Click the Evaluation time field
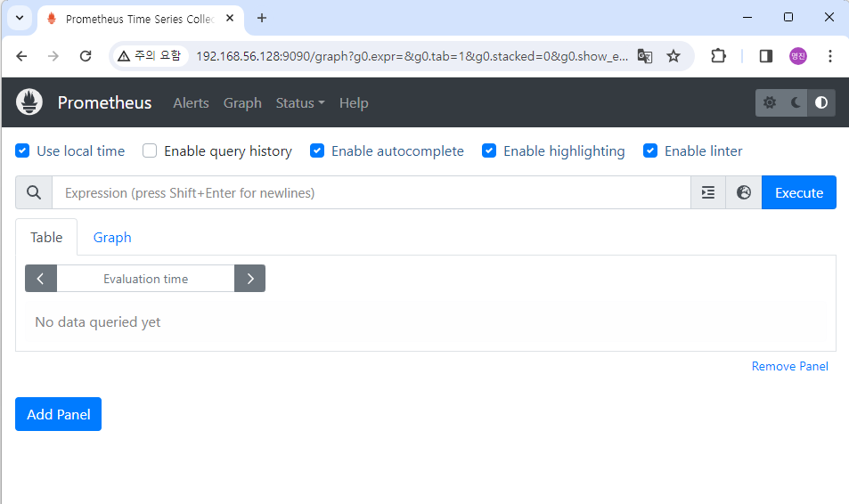849x504 pixels. [145, 279]
